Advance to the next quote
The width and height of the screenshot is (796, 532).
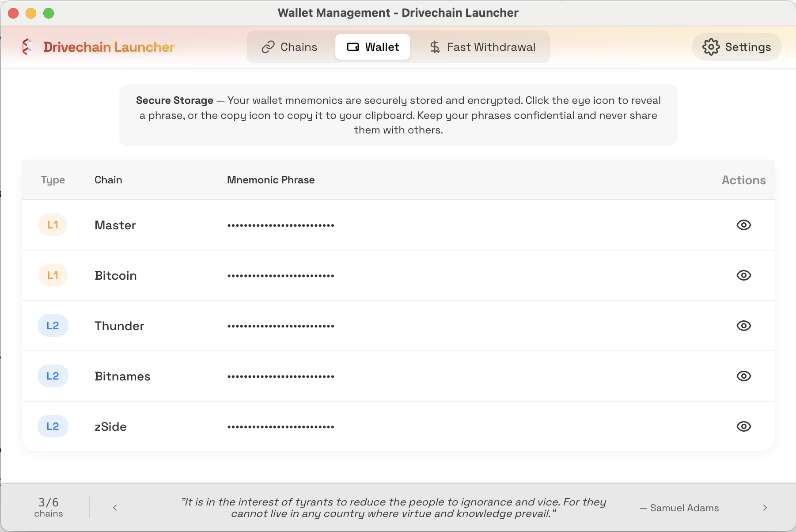(765, 508)
